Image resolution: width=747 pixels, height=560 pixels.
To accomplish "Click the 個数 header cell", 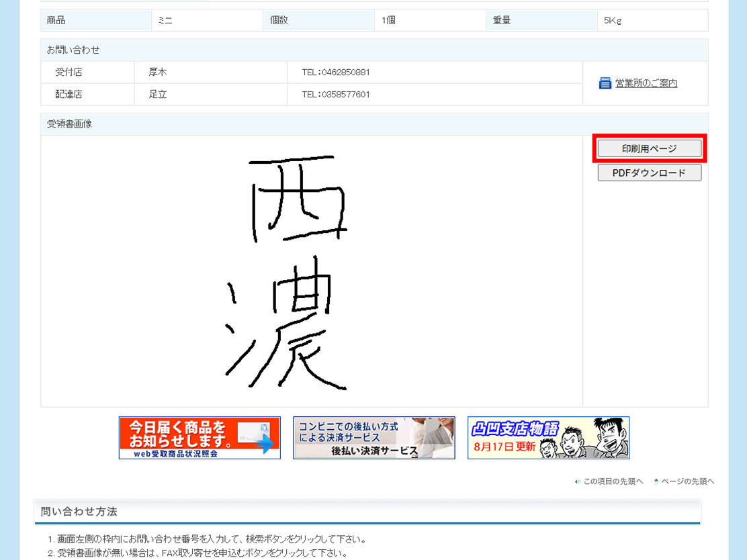I will pos(318,20).
